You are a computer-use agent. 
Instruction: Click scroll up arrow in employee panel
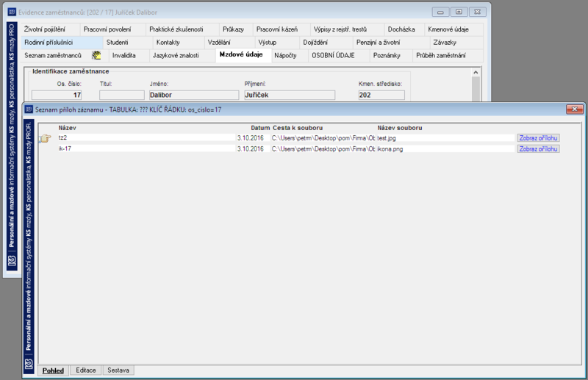(x=476, y=73)
